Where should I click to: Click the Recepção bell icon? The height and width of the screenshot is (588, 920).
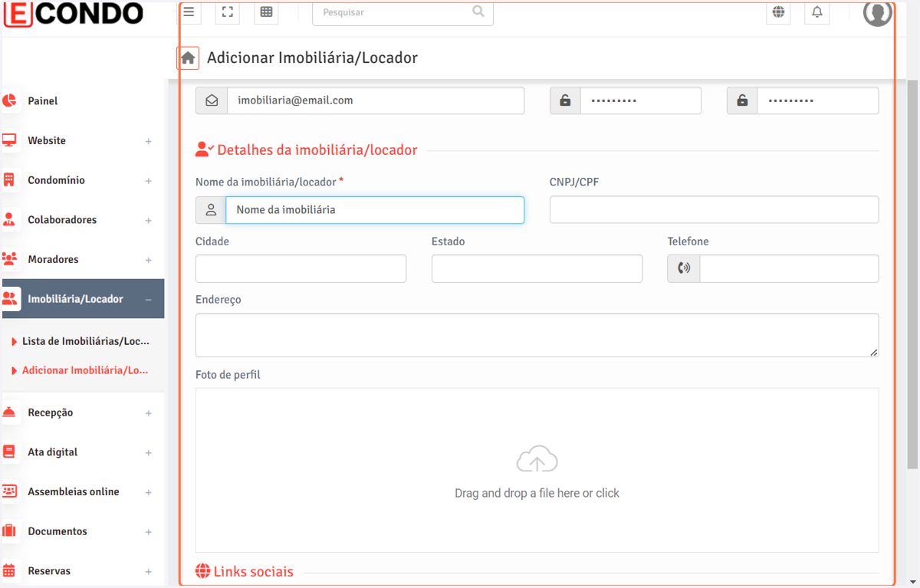point(9,412)
